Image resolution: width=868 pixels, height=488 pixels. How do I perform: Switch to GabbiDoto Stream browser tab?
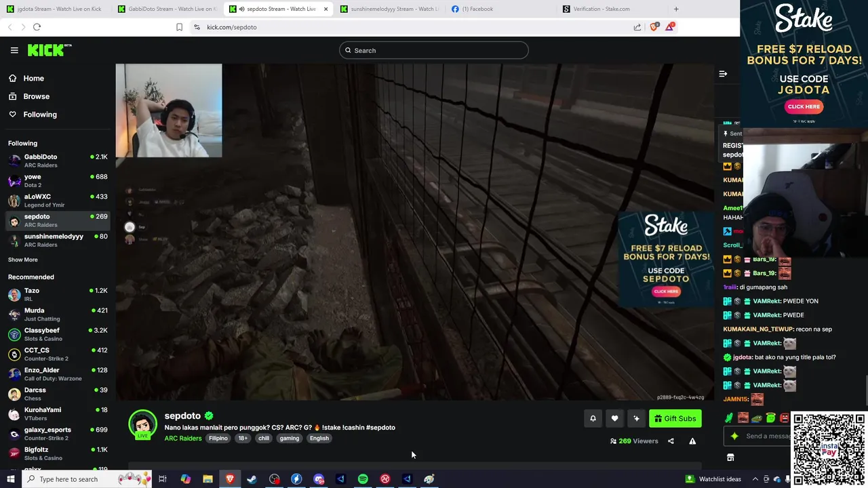pyautogui.click(x=167, y=9)
